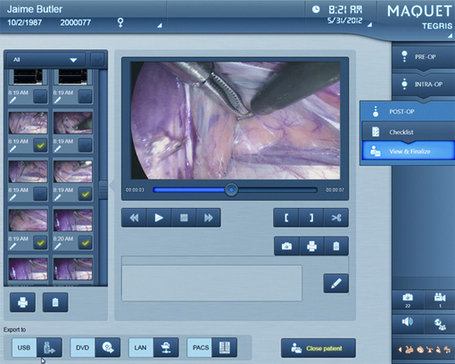Rewind the surgical video clip
This screenshot has width=455, height=364.
tap(134, 218)
